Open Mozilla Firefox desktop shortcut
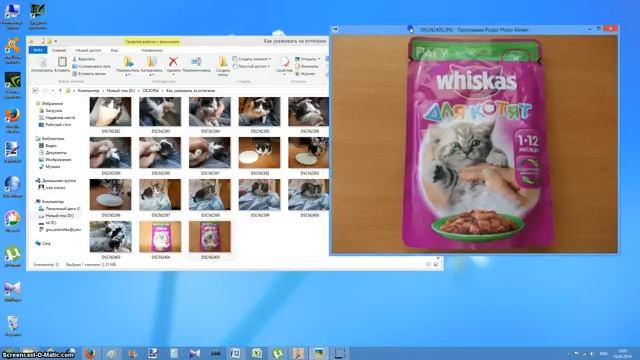The height and width of the screenshot is (360, 640). pyautogui.click(x=13, y=121)
